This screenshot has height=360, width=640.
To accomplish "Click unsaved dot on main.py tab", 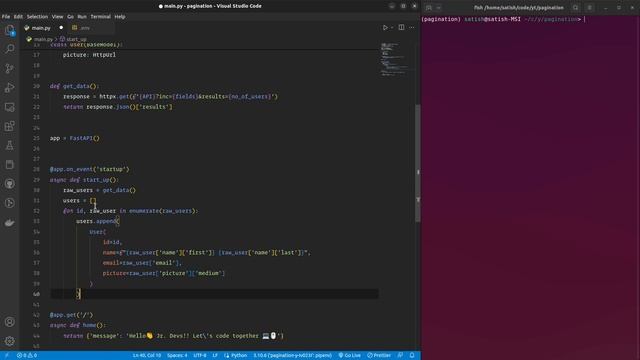I will [x=61, y=28].
